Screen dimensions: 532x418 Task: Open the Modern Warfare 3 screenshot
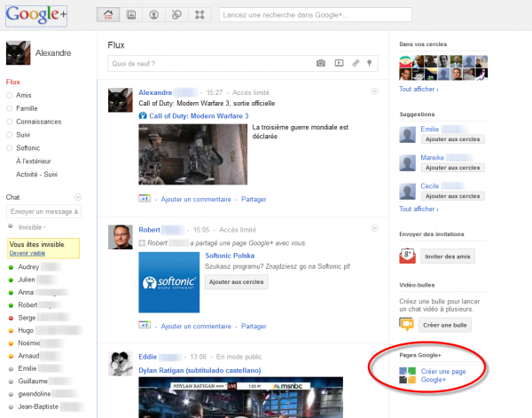pos(192,154)
